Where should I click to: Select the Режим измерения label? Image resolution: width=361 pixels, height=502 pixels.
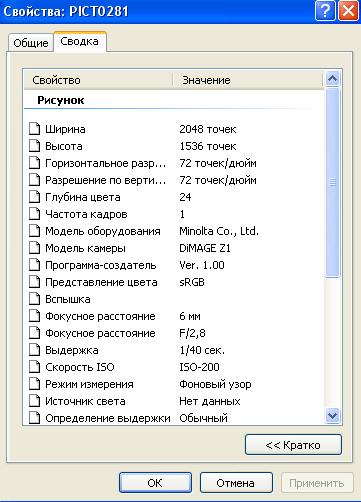point(89,384)
